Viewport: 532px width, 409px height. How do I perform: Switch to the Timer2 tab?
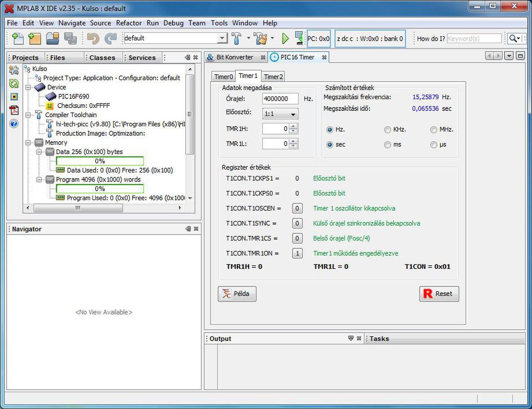click(273, 76)
